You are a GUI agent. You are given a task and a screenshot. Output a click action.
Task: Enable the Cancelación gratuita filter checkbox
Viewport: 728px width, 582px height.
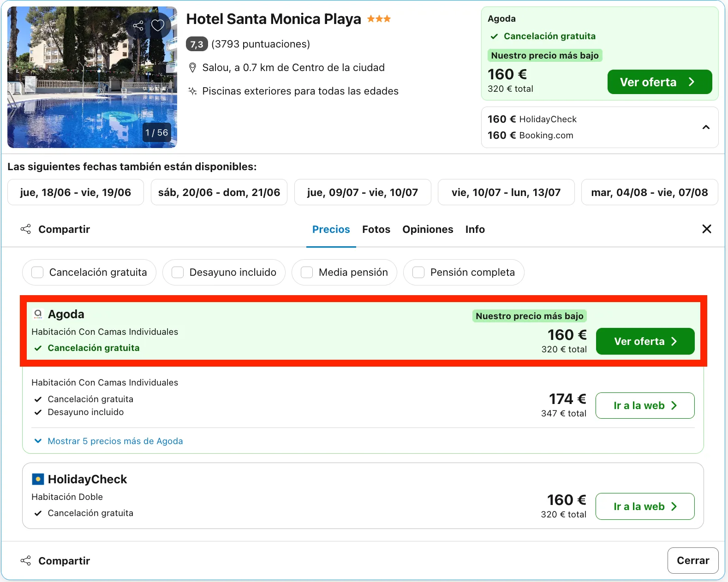pos(37,273)
